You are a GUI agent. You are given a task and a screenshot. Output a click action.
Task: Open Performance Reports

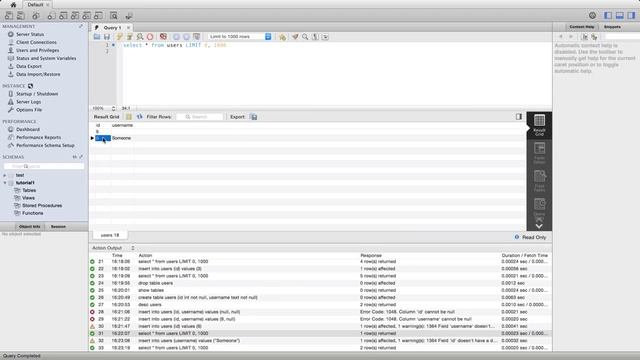click(38, 138)
